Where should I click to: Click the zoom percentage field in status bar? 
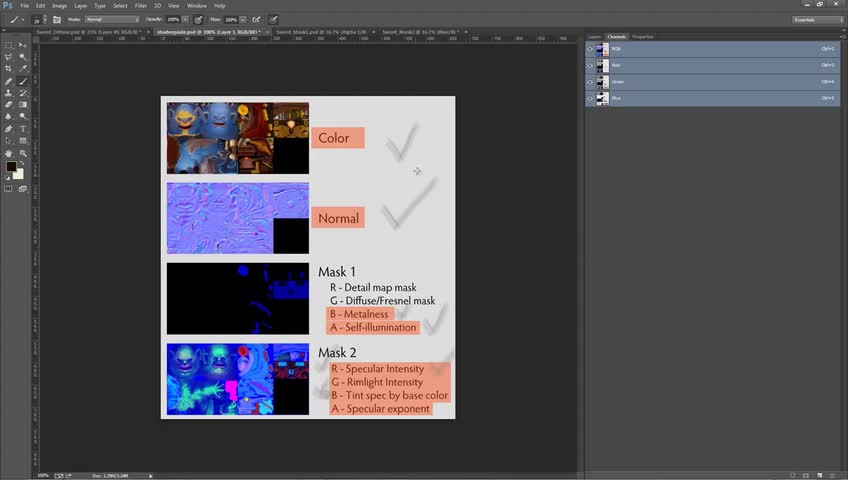click(x=43, y=476)
